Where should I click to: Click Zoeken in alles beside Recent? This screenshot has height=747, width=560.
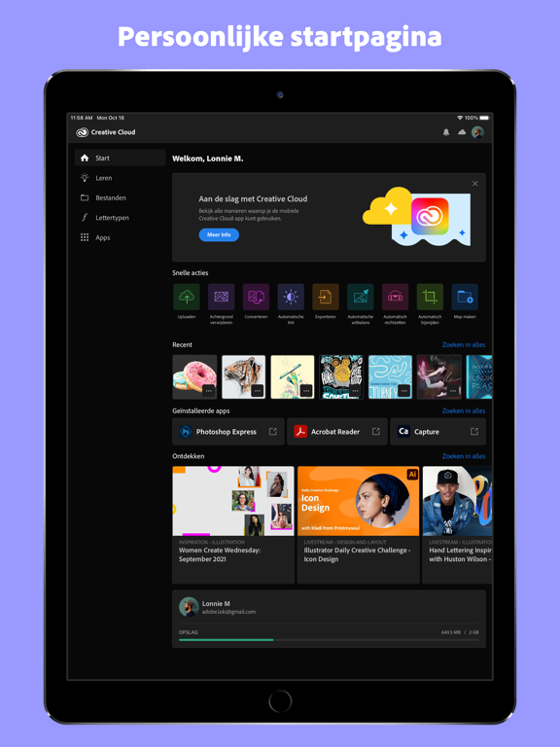click(x=464, y=345)
